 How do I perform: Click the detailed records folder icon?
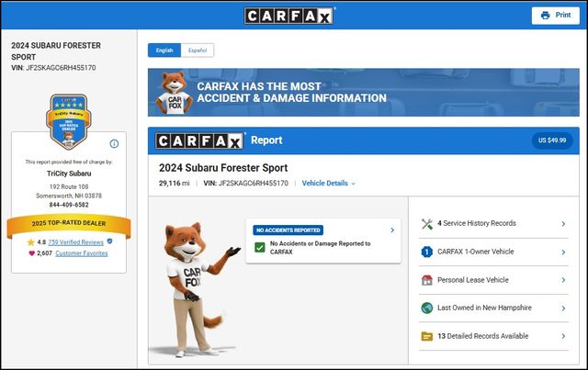coord(426,336)
